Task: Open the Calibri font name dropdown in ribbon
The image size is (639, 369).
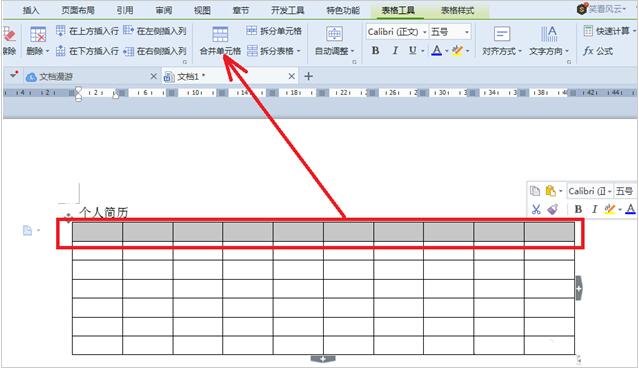Action: click(425, 32)
